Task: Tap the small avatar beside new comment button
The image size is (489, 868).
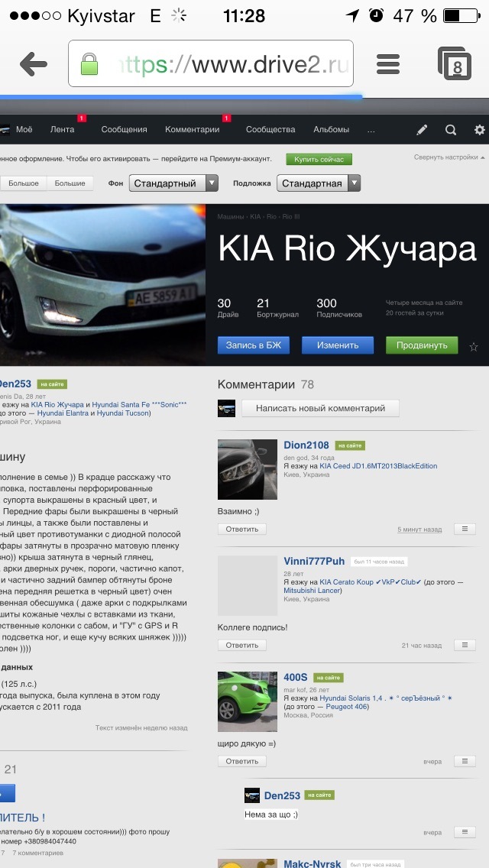Action: [x=226, y=409]
